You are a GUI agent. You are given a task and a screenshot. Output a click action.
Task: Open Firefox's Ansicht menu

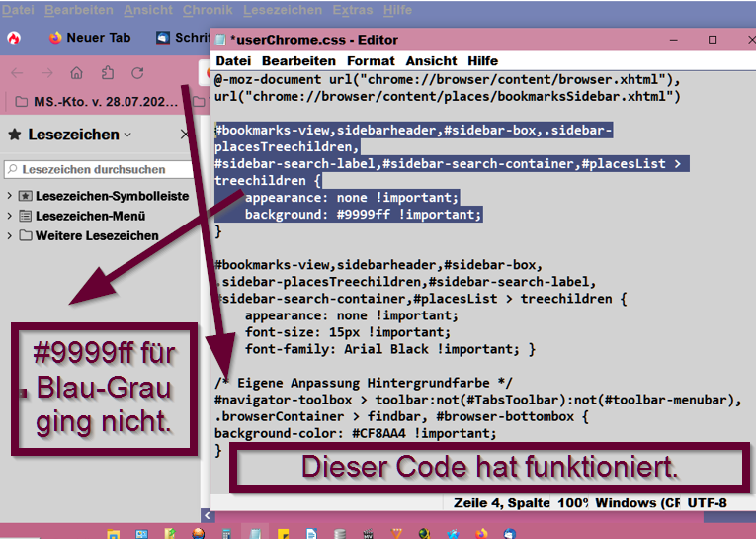[148, 10]
